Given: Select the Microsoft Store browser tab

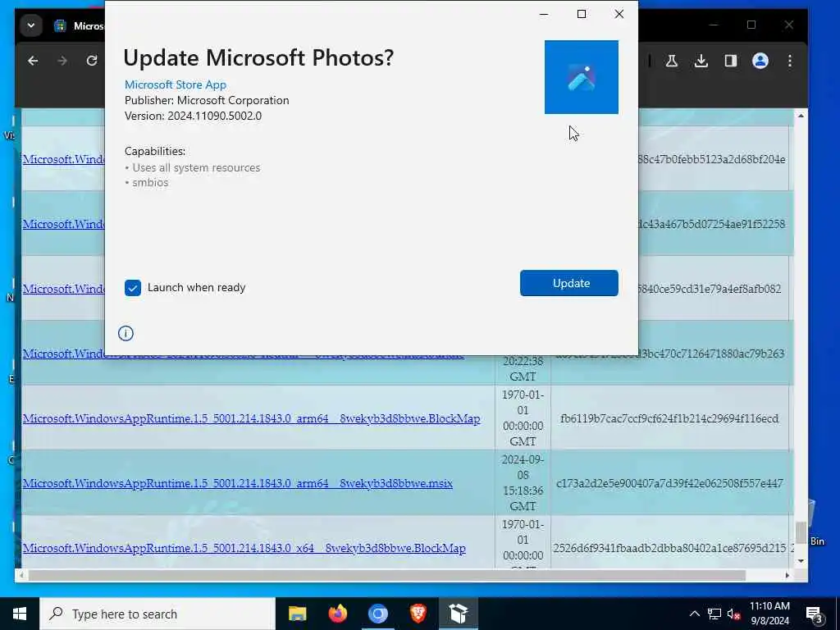Looking at the screenshot, I should click(x=80, y=25).
